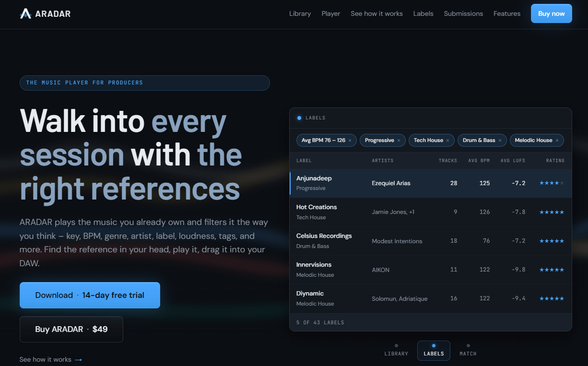This screenshot has height=366, width=588.
Task: Open the Player nav link
Action: (331, 13)
